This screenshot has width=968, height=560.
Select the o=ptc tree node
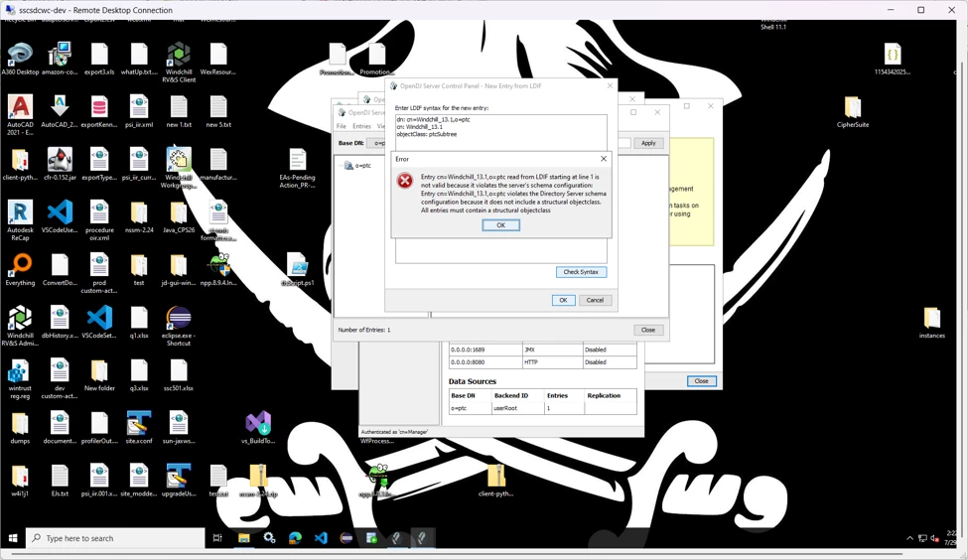357,166
